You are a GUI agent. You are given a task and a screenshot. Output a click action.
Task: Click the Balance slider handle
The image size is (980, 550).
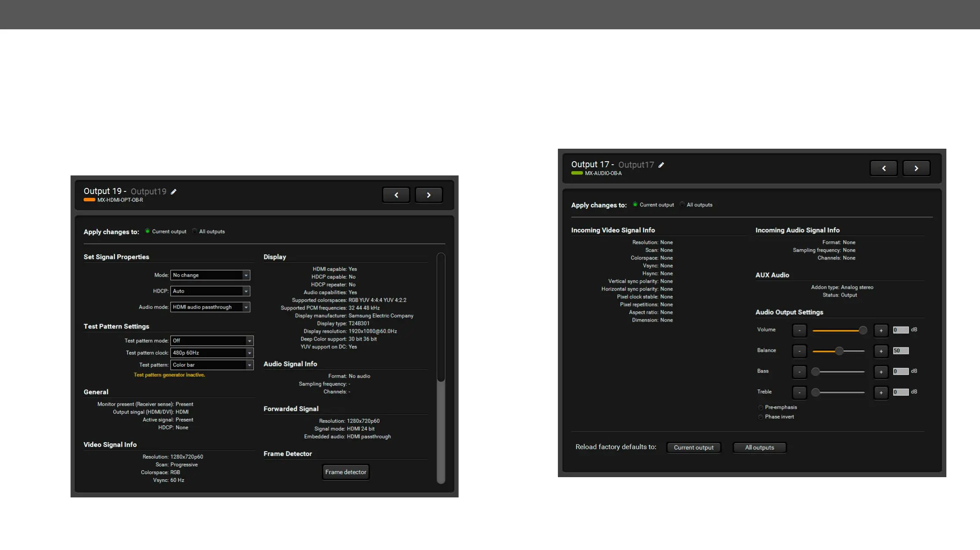point(839,351)
